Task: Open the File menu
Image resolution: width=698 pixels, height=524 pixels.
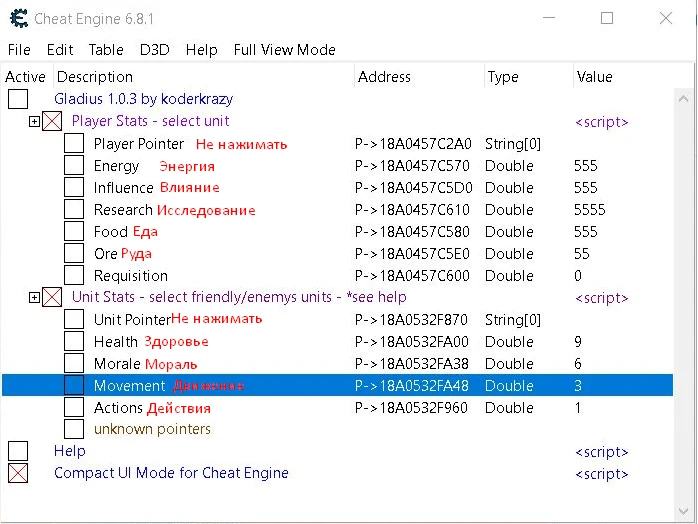Action: (19, 50)
